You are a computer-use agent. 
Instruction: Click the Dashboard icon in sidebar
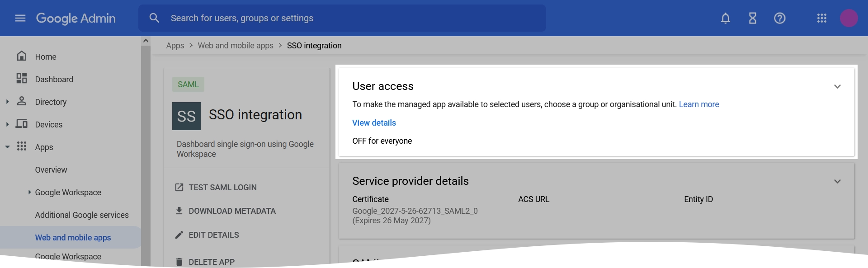(22, 79)
